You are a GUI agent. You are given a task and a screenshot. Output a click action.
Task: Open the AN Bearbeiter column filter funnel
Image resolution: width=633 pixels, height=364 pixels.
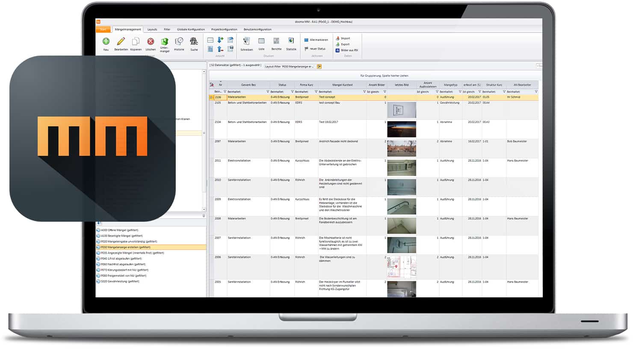536,92
